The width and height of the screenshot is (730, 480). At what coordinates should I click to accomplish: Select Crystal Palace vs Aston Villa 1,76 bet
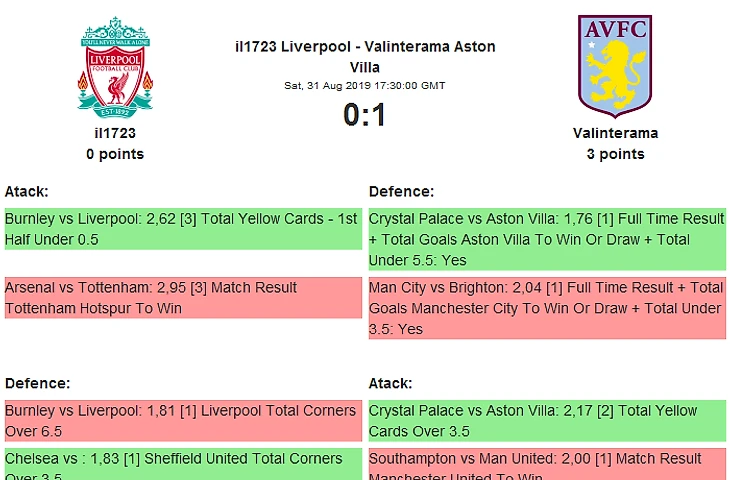(546, 239)
